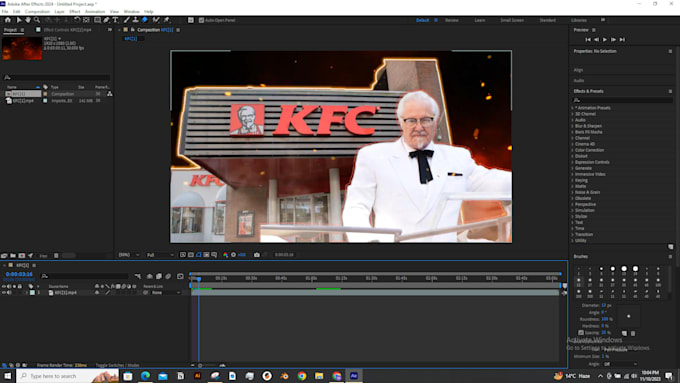Open the File menu
The height and width of the screenshot is (383, 680).
[5, 12]
